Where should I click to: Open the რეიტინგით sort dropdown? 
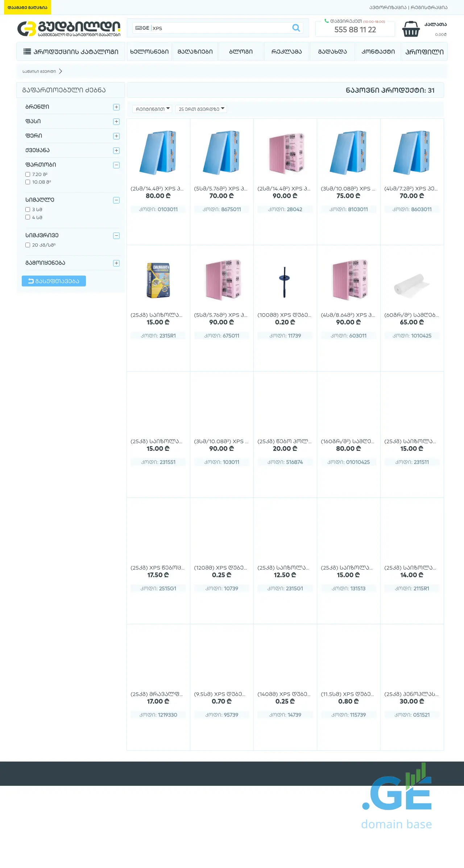pyautogui.click(x=152, y=109)
